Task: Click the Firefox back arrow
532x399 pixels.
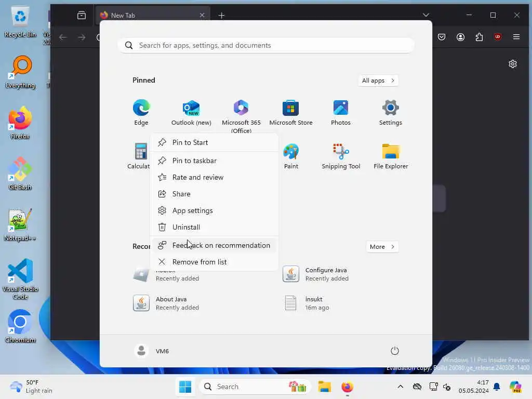Action: click(63, 37)
